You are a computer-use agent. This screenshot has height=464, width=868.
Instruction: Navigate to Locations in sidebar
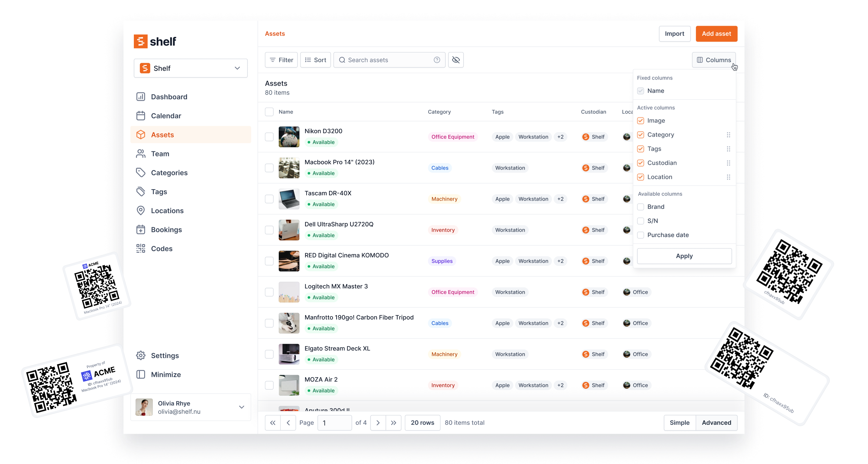(167, 211)
